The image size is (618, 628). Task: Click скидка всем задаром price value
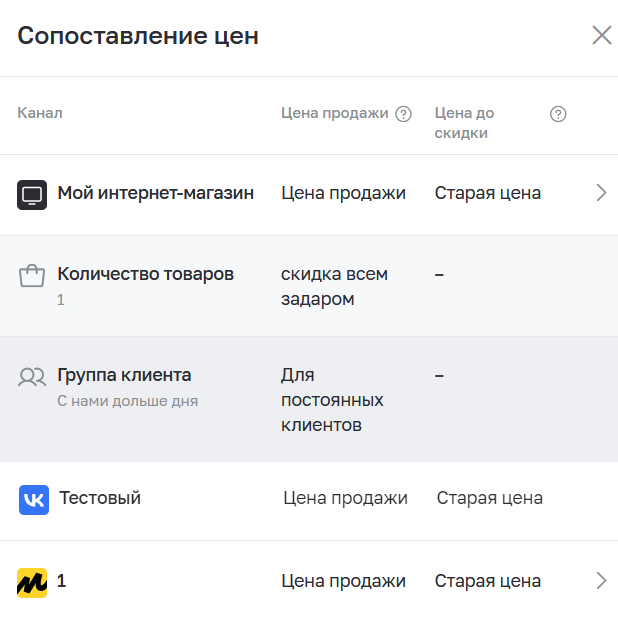tap(334, 286)
